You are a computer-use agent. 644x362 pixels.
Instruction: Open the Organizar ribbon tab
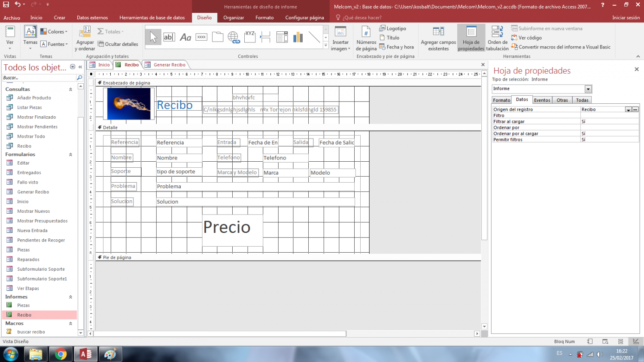tap(234, 18)
